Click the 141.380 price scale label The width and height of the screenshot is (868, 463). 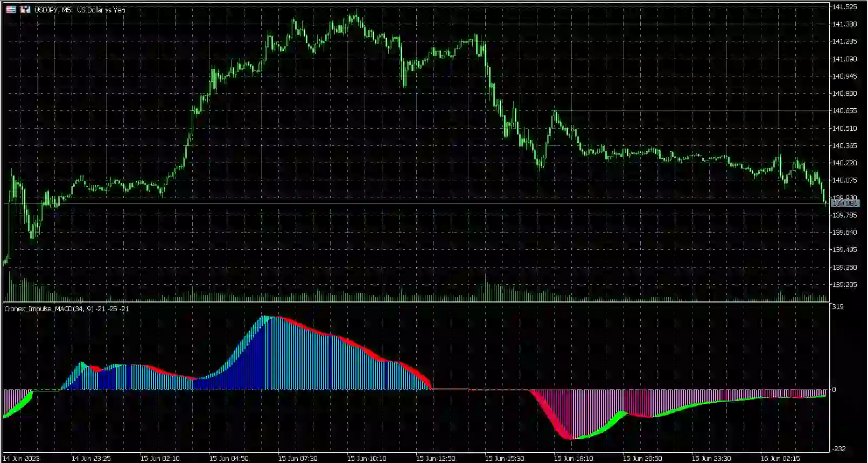(844, 24)
